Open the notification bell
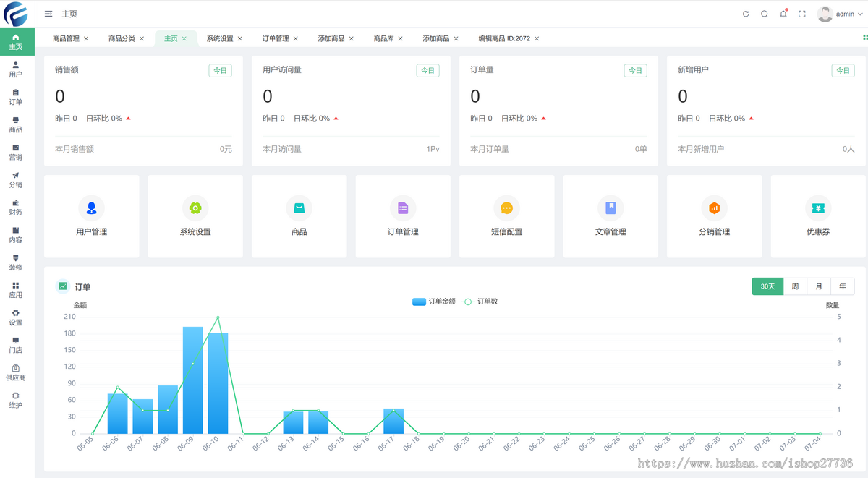The height and width of the screenshot is (478, 868). click(783, 14)
